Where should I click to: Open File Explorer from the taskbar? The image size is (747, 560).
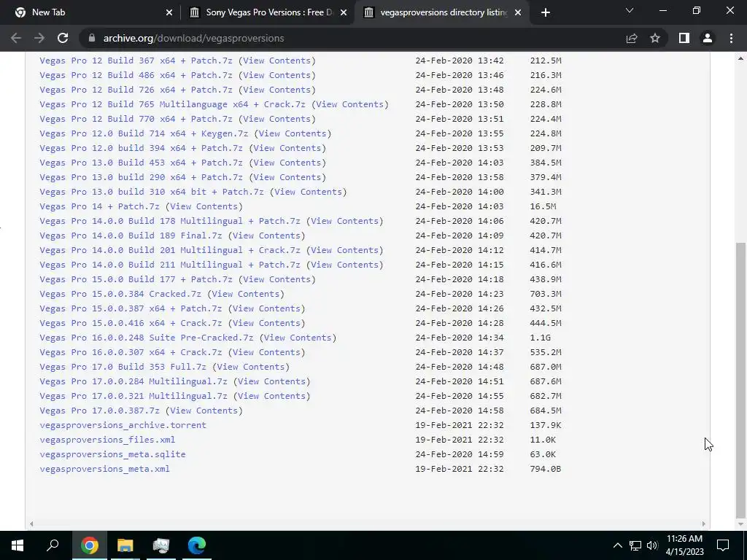click(x=125, y=545)
